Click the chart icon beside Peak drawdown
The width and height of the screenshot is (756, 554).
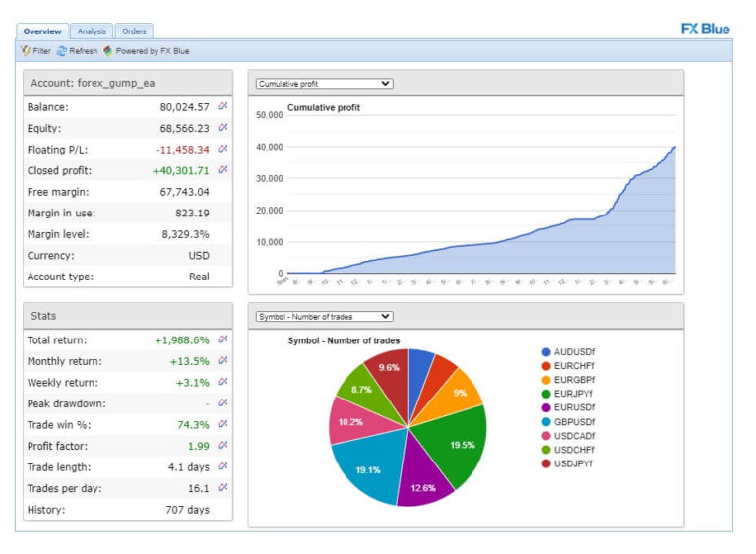pos(222,402)
